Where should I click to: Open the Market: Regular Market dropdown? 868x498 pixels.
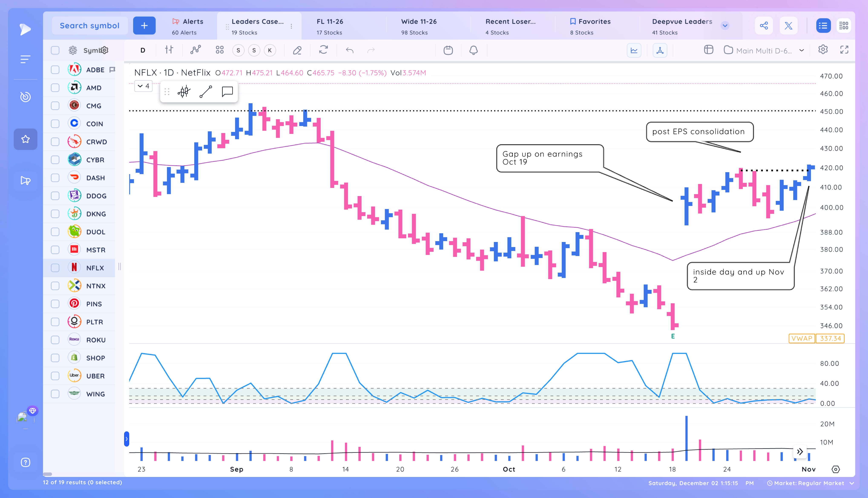(x=811, y=483)
